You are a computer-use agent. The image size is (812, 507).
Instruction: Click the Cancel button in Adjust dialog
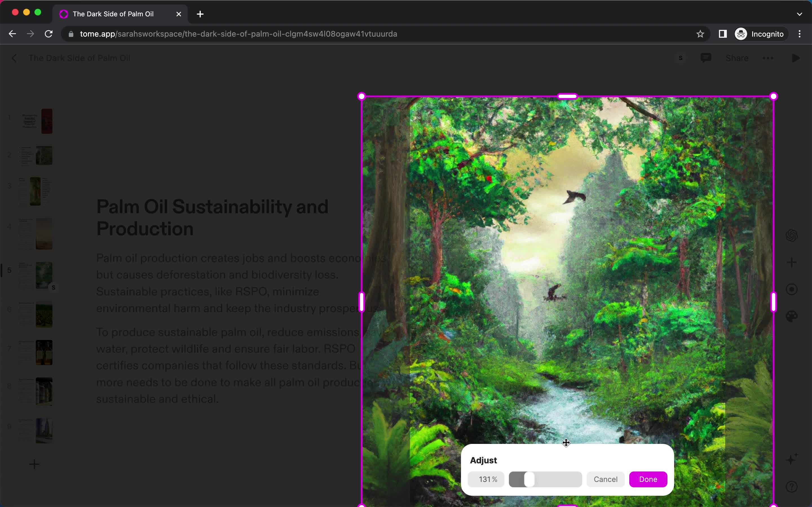point(606,479)
